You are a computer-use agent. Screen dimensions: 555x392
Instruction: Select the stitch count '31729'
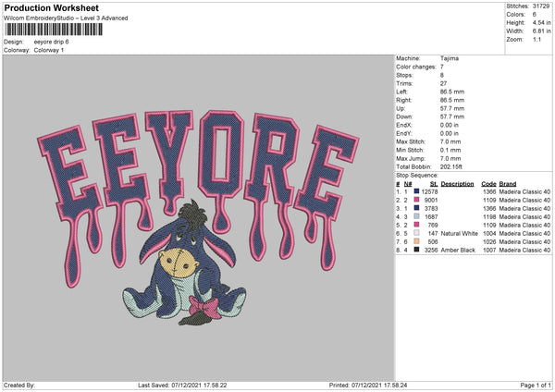pos(541,6)
